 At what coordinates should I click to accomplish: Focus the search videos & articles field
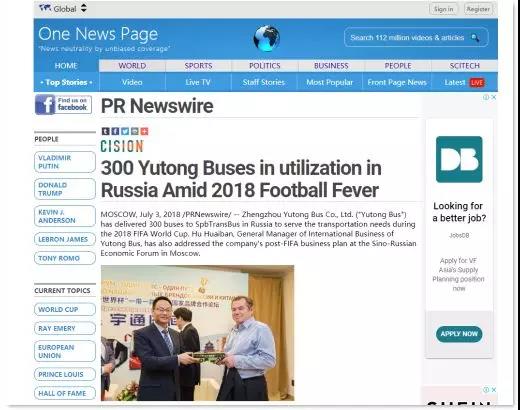pos(416,37)
